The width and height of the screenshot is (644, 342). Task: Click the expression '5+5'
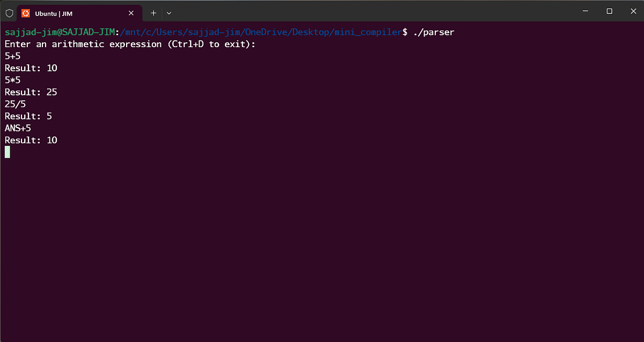[x=12, y=56]
